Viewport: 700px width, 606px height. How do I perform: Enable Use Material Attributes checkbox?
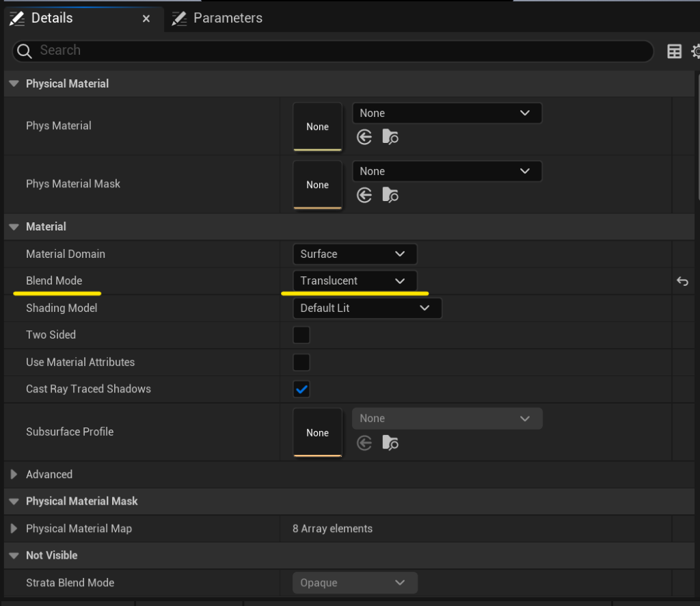301,363
